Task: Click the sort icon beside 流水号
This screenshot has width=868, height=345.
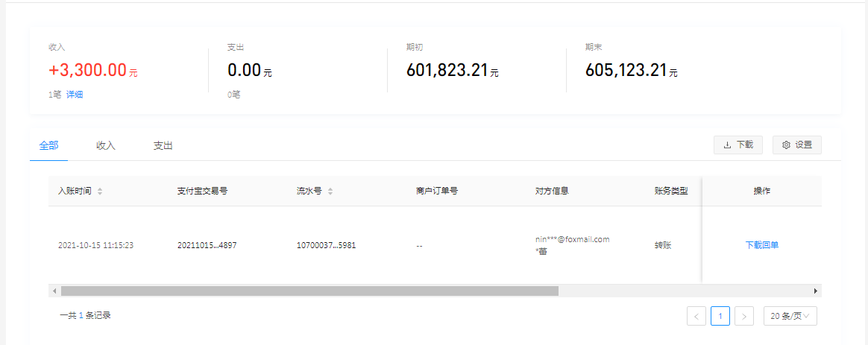Action: [x=330, y=192]
